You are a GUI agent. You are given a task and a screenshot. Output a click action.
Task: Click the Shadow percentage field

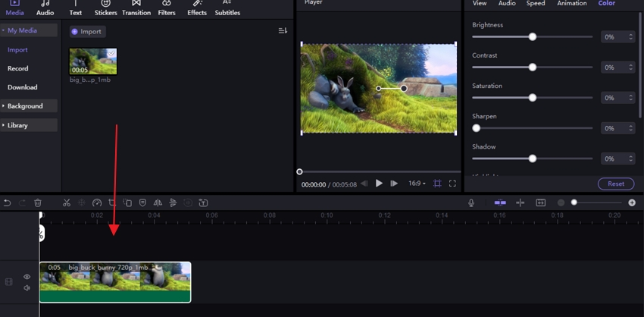[x=618, y=158]
